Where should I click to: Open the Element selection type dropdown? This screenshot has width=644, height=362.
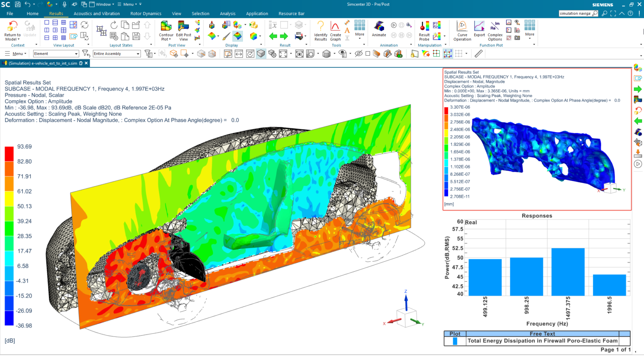(x=56, y=54)
